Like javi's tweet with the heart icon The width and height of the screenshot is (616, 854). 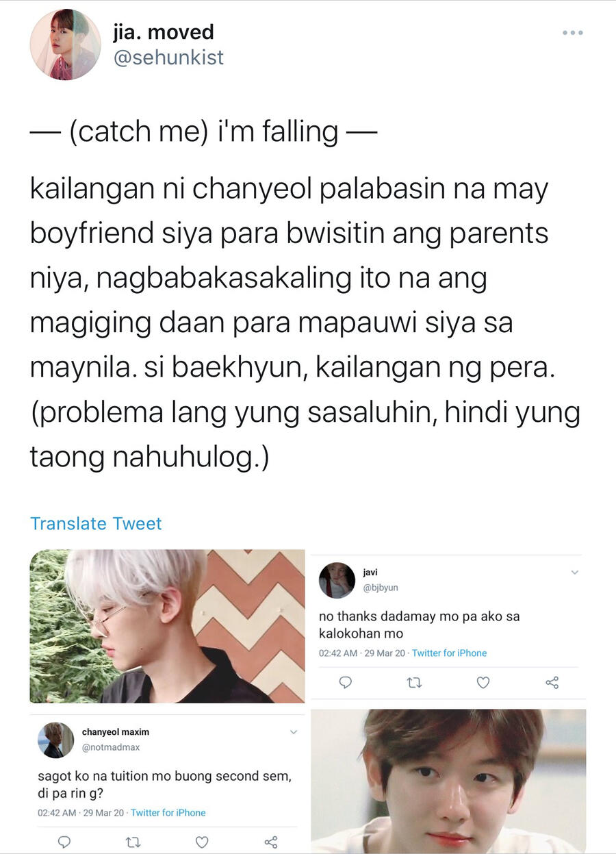point(483,682)
